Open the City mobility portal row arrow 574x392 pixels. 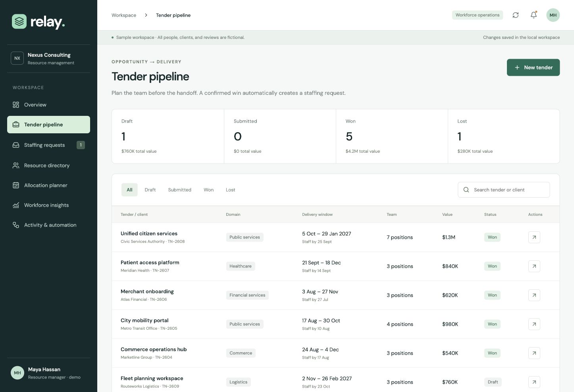pyautogui.click(x=534, y=324)
